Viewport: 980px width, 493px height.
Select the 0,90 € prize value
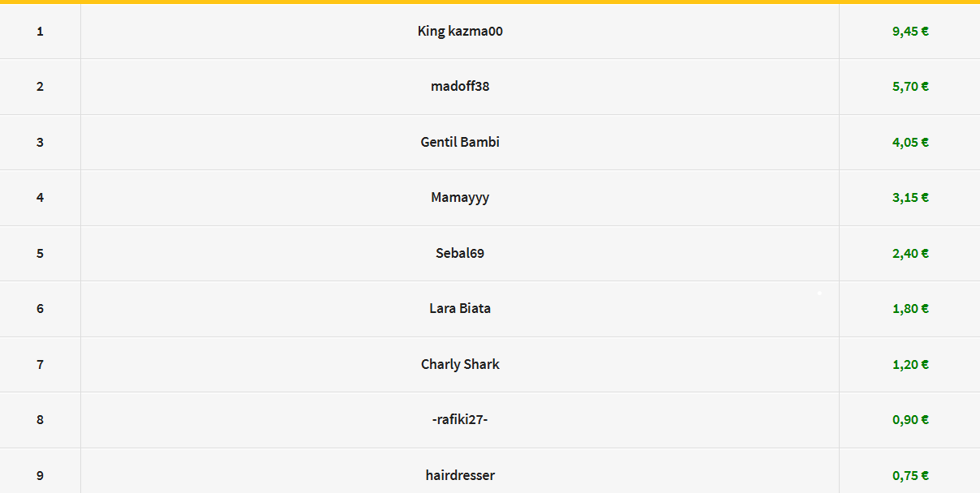tap(910, 420)
